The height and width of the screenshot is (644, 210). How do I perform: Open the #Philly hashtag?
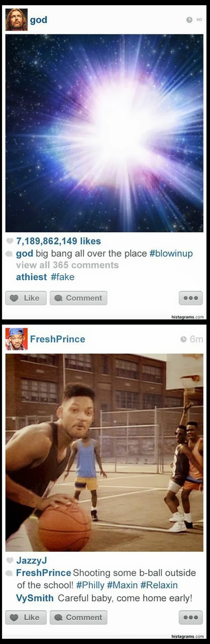point(90,585)
